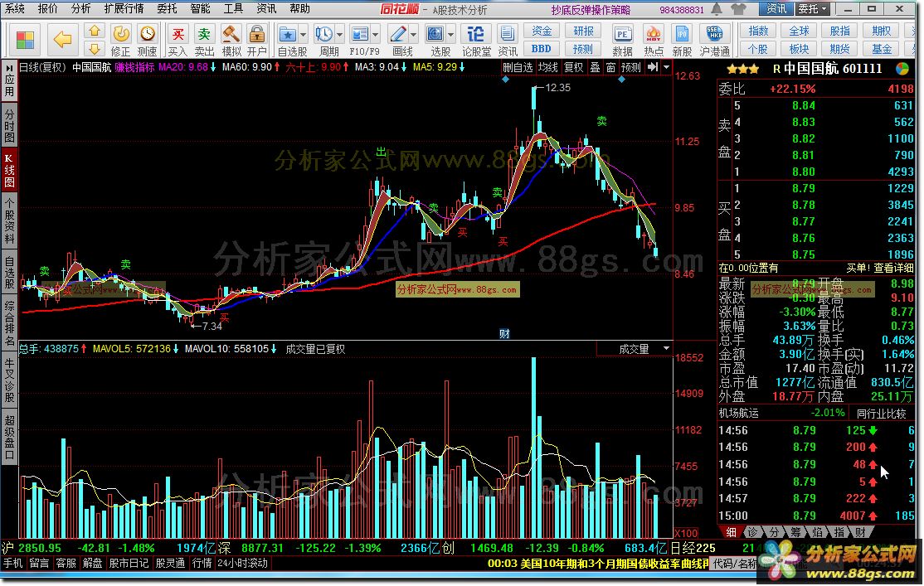Click the BBD button
The height and width of the screenshot is (586, 924).
(x=542, y=49)
